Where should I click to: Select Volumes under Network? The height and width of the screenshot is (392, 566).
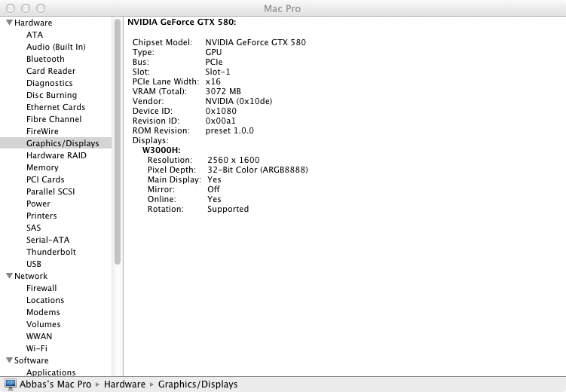tap(43, 324)
